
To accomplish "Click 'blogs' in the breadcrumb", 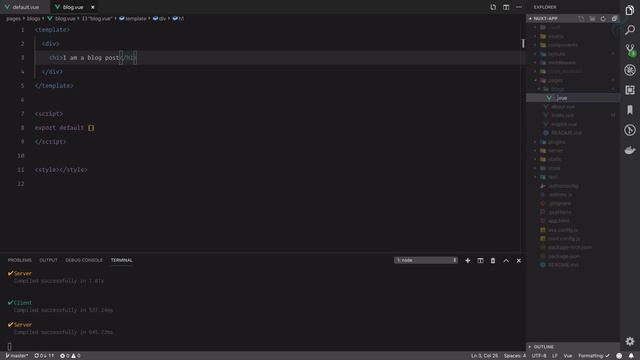I will coord(33,18).
